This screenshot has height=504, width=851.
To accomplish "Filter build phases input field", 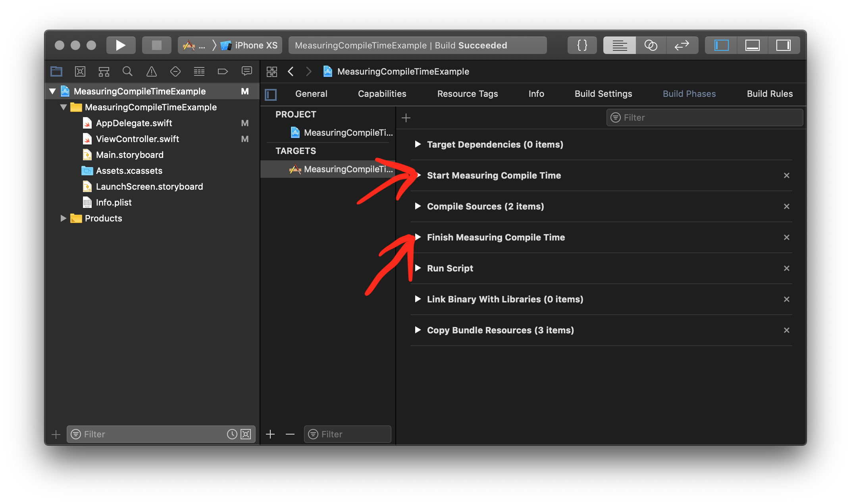I will click(x=705, y=117).
